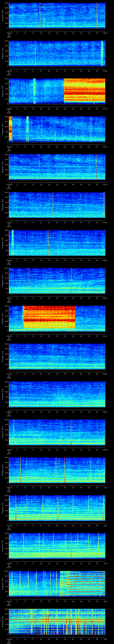
Task: Select the spectrogram panel starting at 4:03:00
Action: pos(57,584)
